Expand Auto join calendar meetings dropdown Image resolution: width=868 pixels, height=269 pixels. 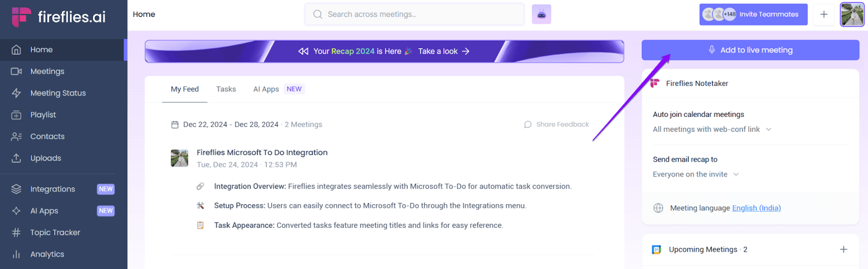[x=712, y=130]
